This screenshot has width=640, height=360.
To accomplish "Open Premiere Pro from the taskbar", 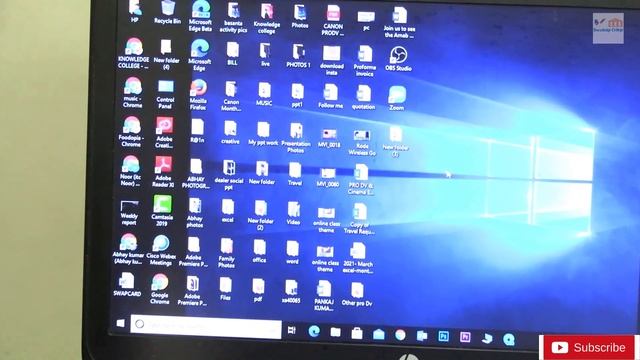I will point(465,337).
